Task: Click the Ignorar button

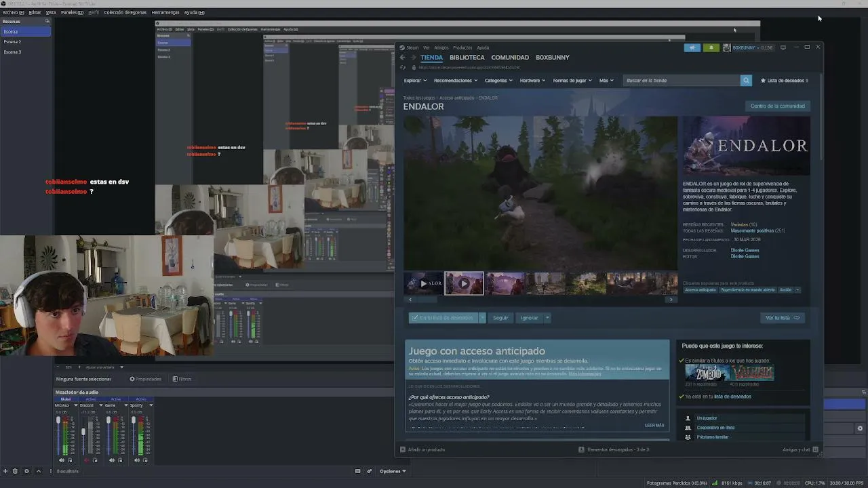Action: pos(529,318)
